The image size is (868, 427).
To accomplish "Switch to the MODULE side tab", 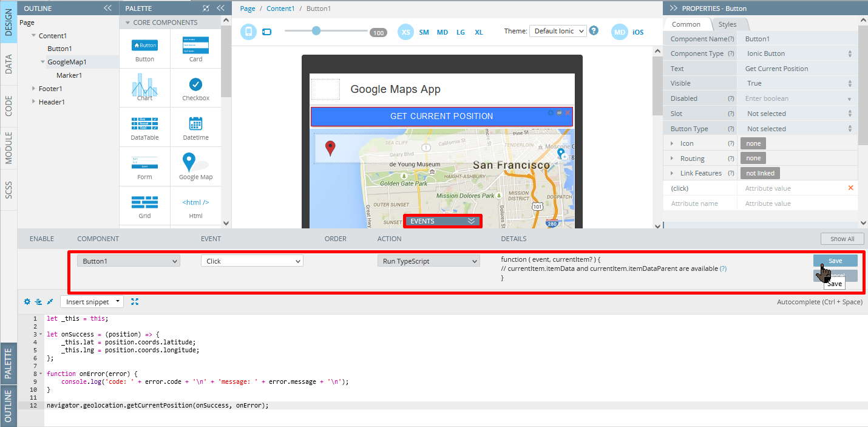I will [8, 148].
